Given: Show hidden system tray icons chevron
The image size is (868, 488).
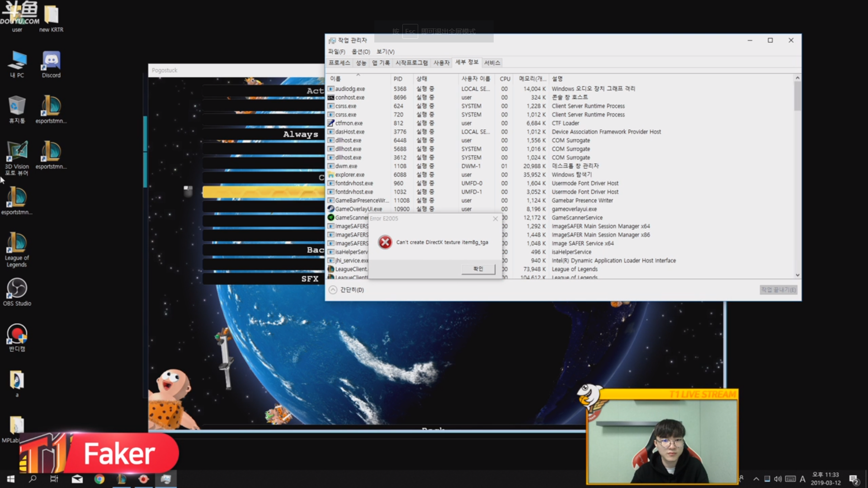Looking at the screenshot, I should [x=756, y=479].
